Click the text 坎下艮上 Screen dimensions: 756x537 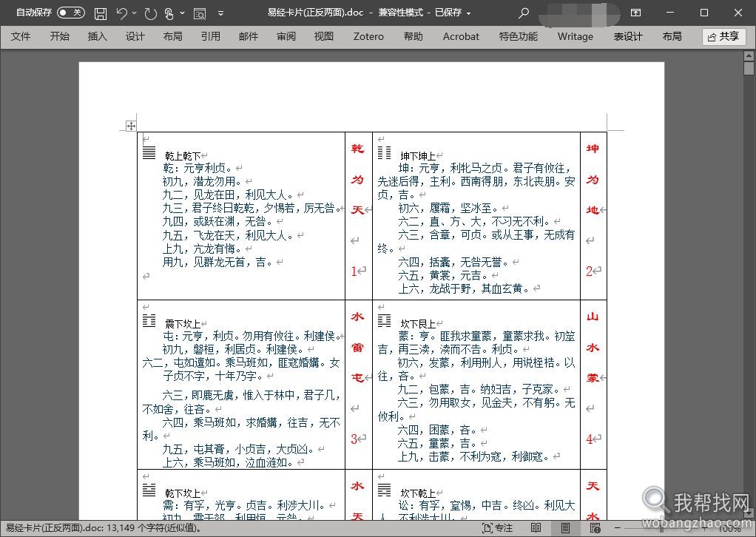pyautogui.click(x=418, y=324)
